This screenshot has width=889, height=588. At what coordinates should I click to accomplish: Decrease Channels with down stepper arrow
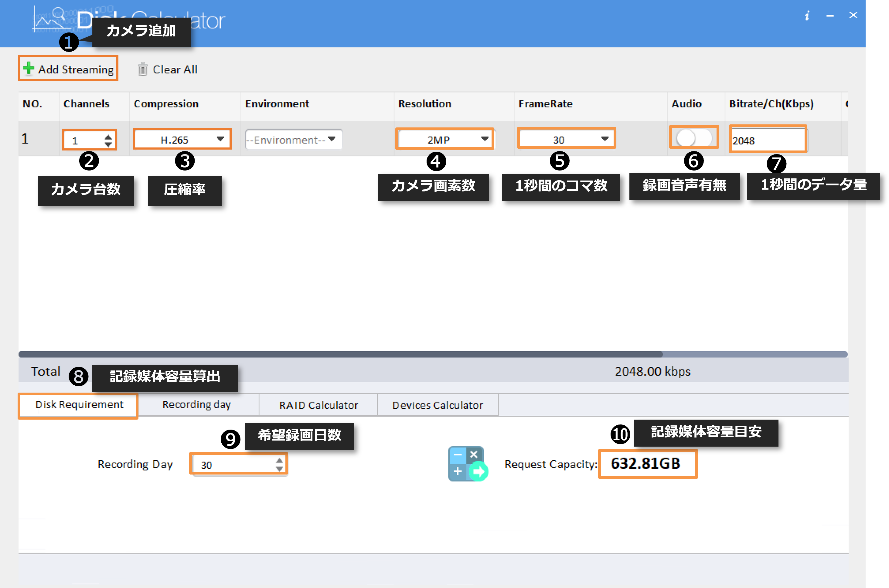pos(108,144)
